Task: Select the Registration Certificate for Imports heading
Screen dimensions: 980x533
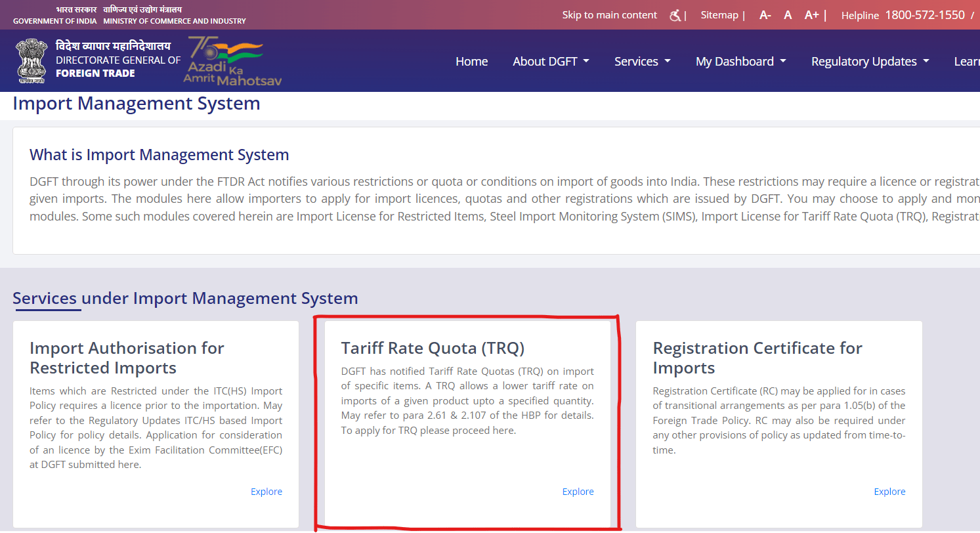Action: tap(757, 358)
